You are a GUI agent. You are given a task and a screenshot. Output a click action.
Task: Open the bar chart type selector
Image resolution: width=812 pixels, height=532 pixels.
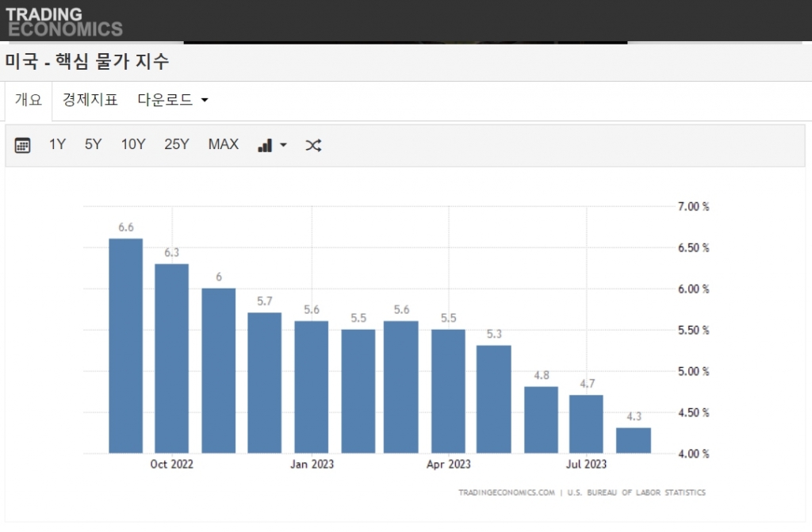(x=266, y=145)
